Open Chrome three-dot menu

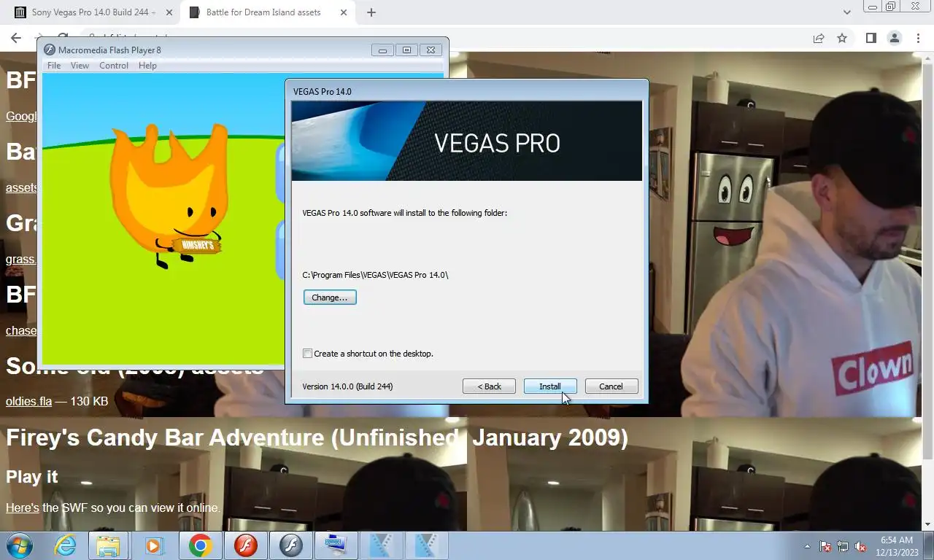[x=918, y=38]
